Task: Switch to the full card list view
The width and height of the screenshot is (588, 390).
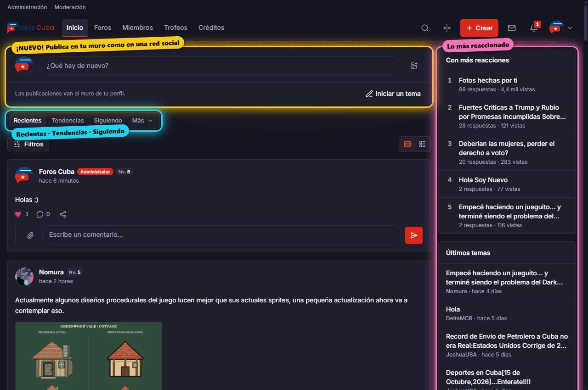Action: [x=407, y=144]
